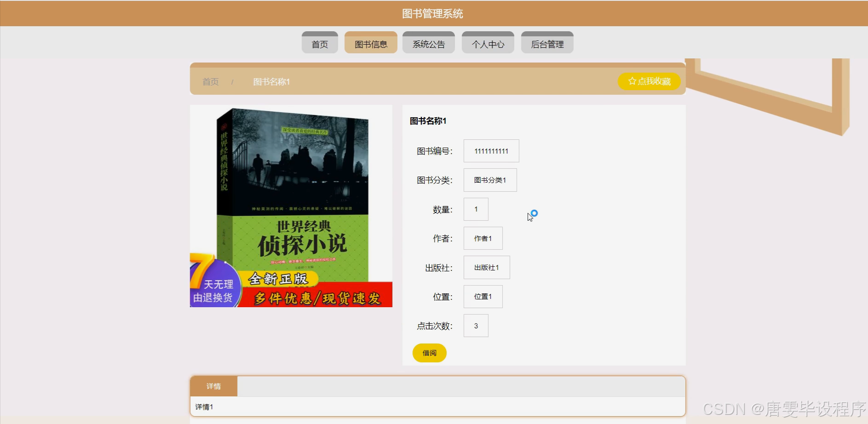Click the 作者: label
Viewport: 868px width, 424px height.
pyautogui.click(x=443, y=239)
